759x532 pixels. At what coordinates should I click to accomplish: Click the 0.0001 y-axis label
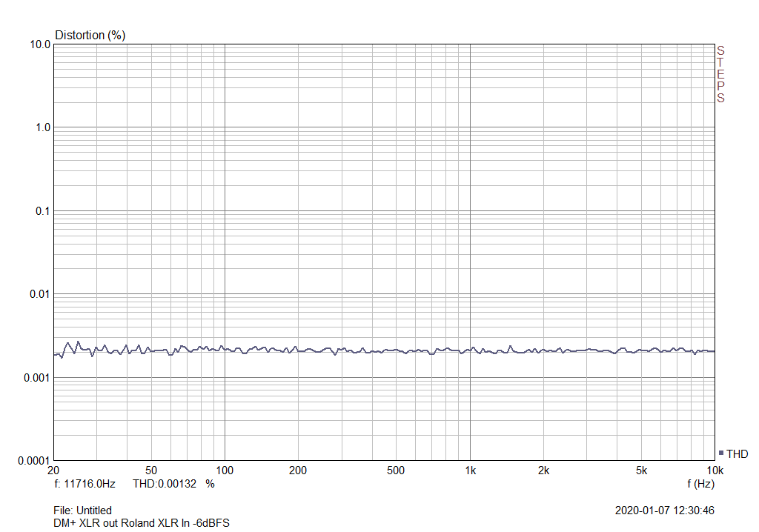[34, 461]
